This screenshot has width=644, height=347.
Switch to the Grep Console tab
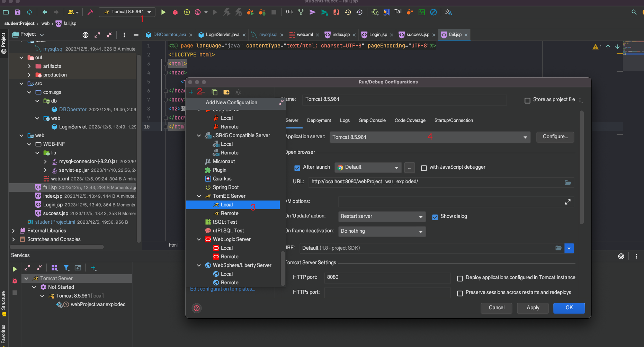372,121
